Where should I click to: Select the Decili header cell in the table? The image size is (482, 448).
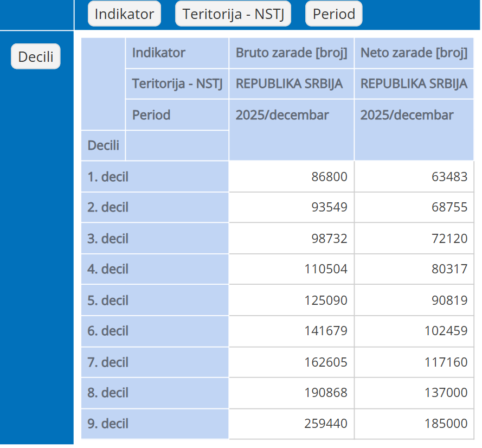[103, 145]
